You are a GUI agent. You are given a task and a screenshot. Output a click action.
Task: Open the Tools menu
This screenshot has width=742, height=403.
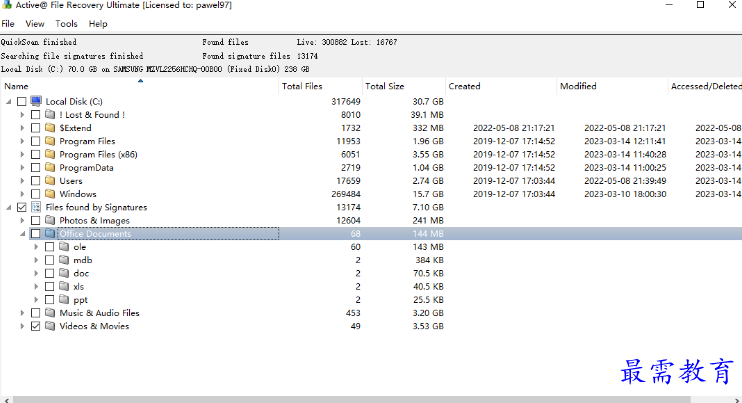click(x=66, y=24)
